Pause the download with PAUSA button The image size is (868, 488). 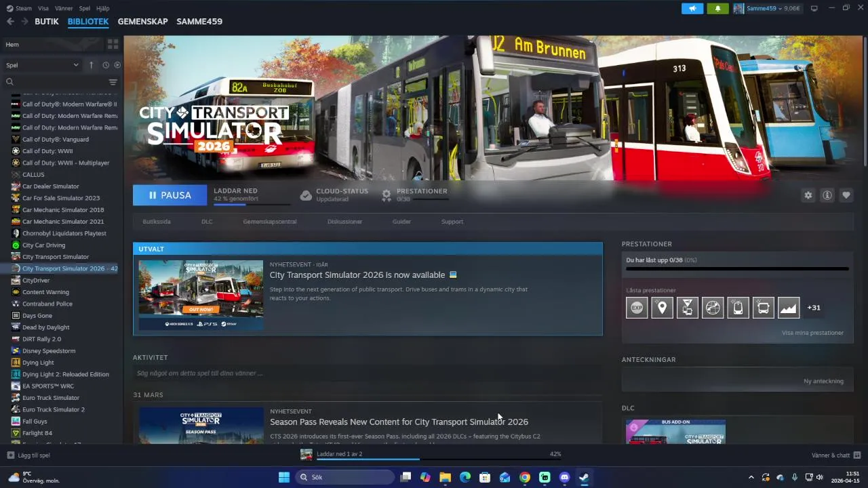point(170,195)
